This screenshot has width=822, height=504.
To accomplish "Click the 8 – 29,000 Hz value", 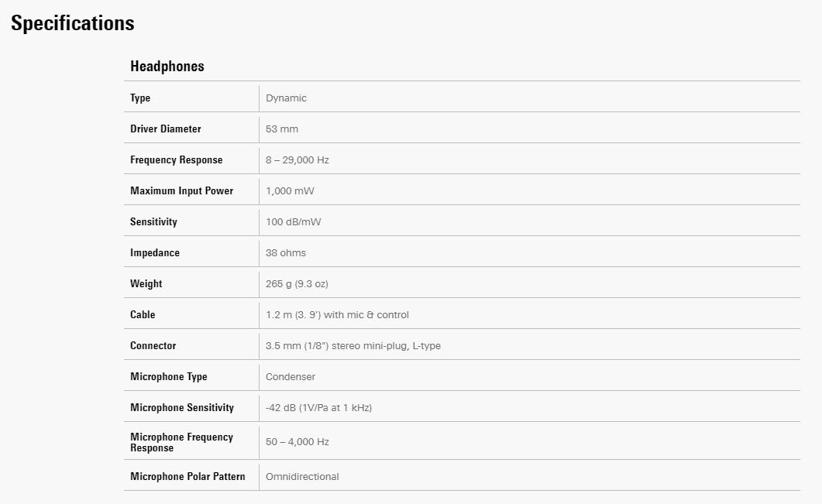I will (297, 160).
